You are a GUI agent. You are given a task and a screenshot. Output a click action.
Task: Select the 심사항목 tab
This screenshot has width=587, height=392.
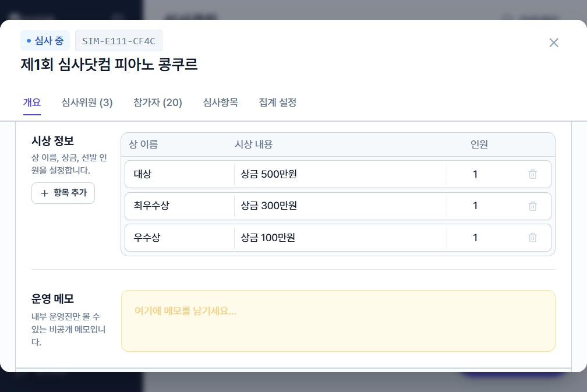pyautogui.click(x=220, y=103)
